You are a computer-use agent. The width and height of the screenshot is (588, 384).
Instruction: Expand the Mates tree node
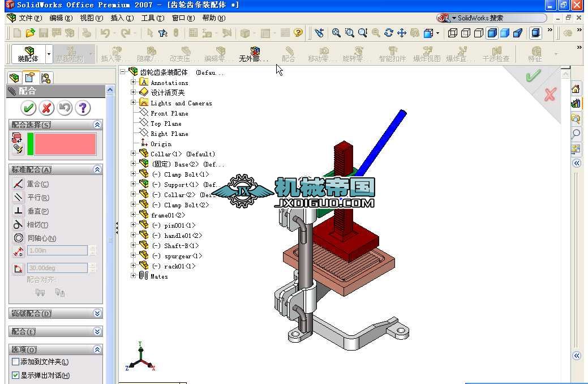(133, 275)
